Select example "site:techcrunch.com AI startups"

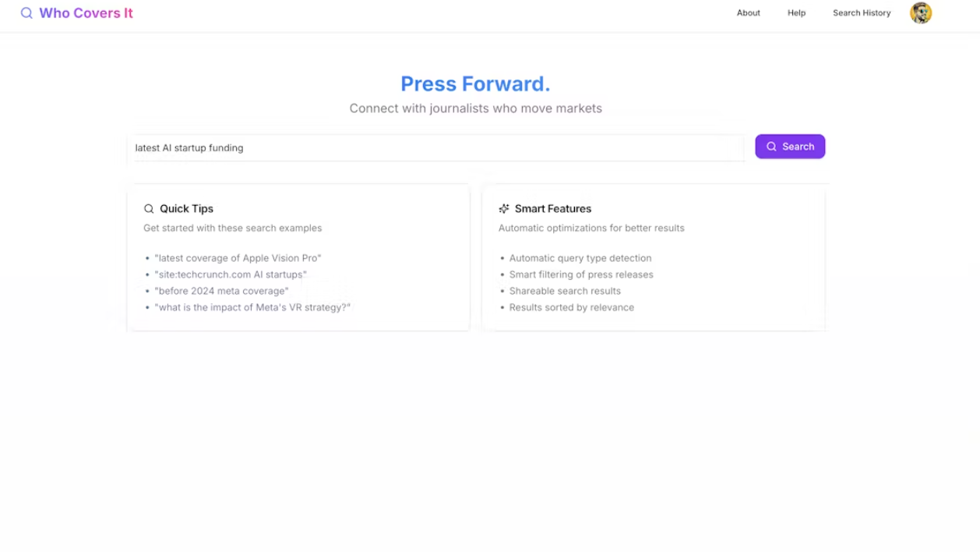[231, 274]
